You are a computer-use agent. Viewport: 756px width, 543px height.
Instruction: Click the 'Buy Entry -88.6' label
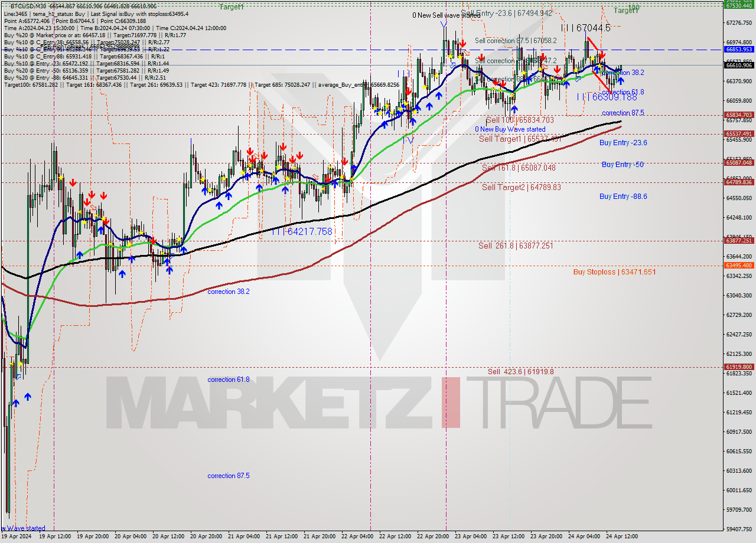[x=623, y=197]
